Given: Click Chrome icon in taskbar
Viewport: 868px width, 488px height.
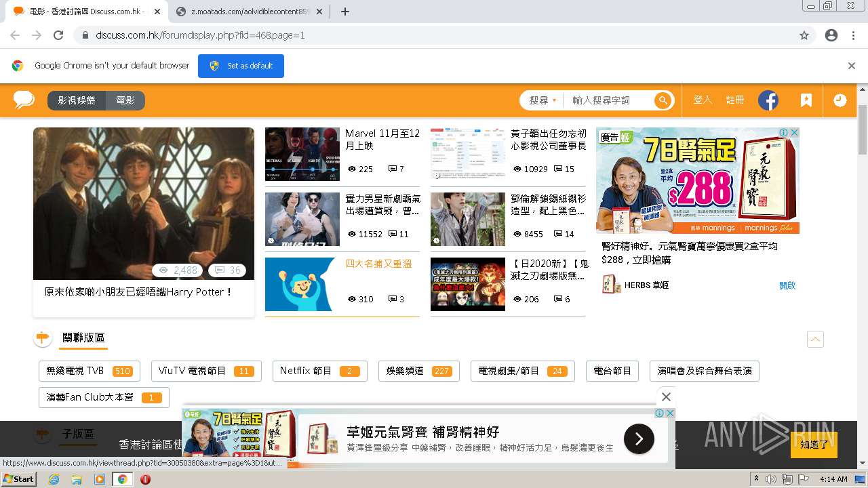Looking at the screenshot, I should click(x=123, y=479).
